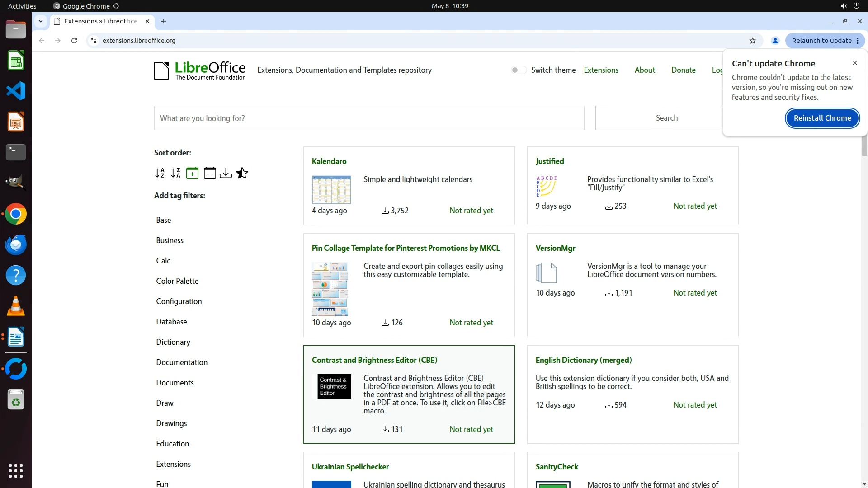Open the Extensions navigation menu item
The height and width of the screenshot is (488, 868).
pos(601,70)
